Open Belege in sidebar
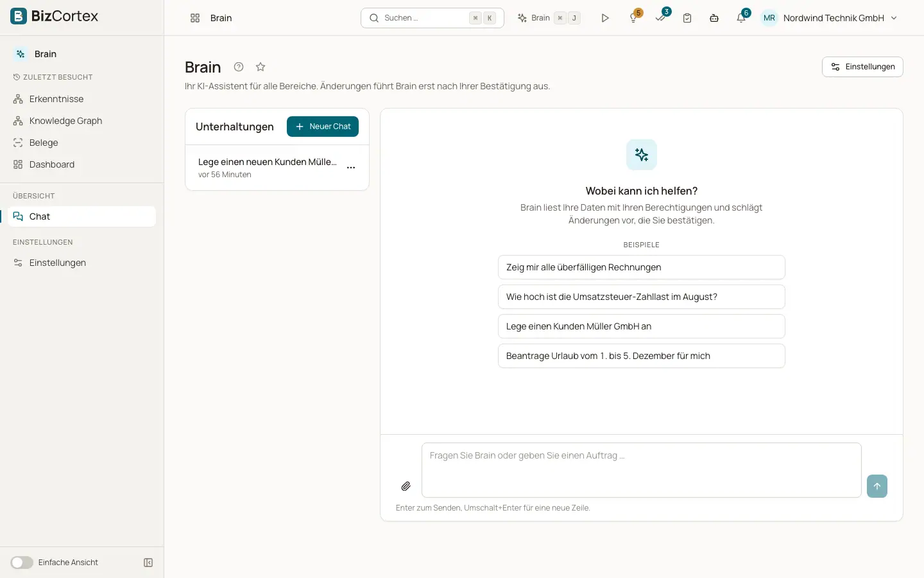This screenshot has height=578, width=924. (x=82, y=143)
